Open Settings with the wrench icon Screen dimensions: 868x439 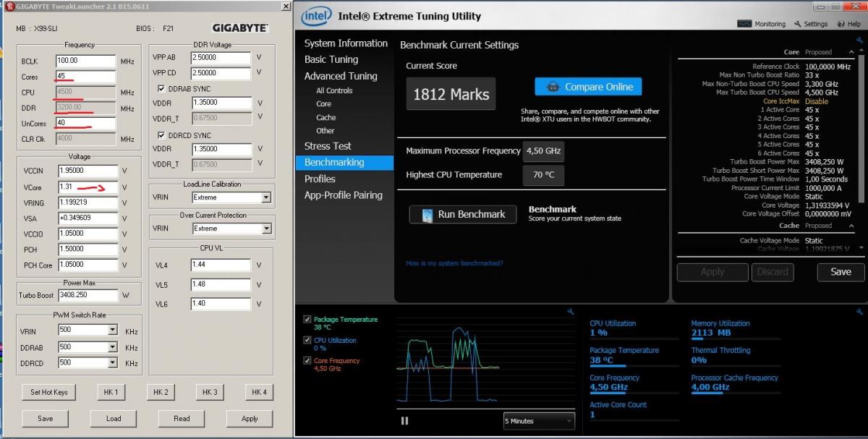click(811, 24)
